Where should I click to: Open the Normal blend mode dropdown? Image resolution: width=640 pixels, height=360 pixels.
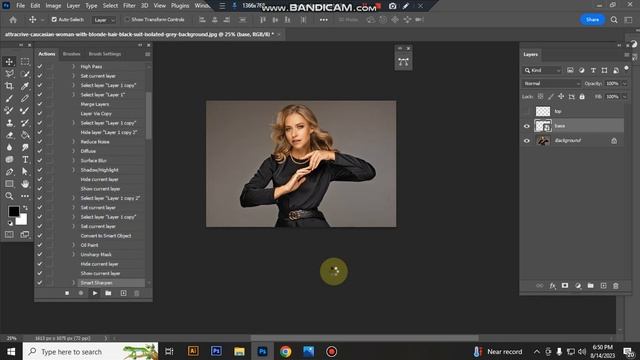pyautogui.click(x=551, y=83)
